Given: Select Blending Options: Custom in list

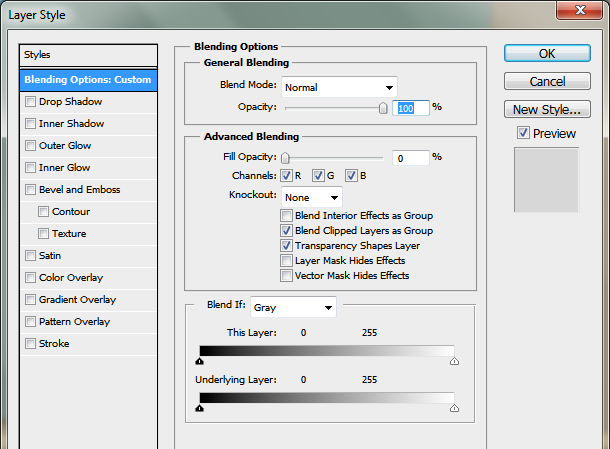Looking at the screenshot, I should click(88, 80).
